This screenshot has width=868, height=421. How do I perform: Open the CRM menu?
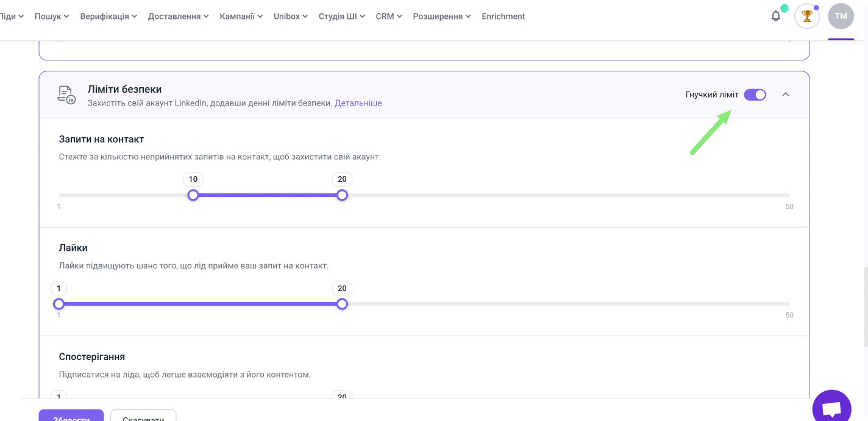coord(389,16)
